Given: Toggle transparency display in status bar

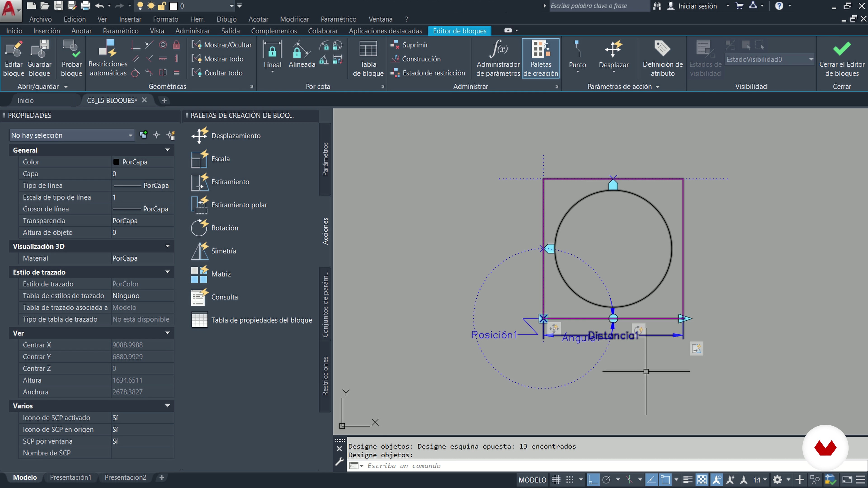Looking at the screenshot, I should [702, 480].
